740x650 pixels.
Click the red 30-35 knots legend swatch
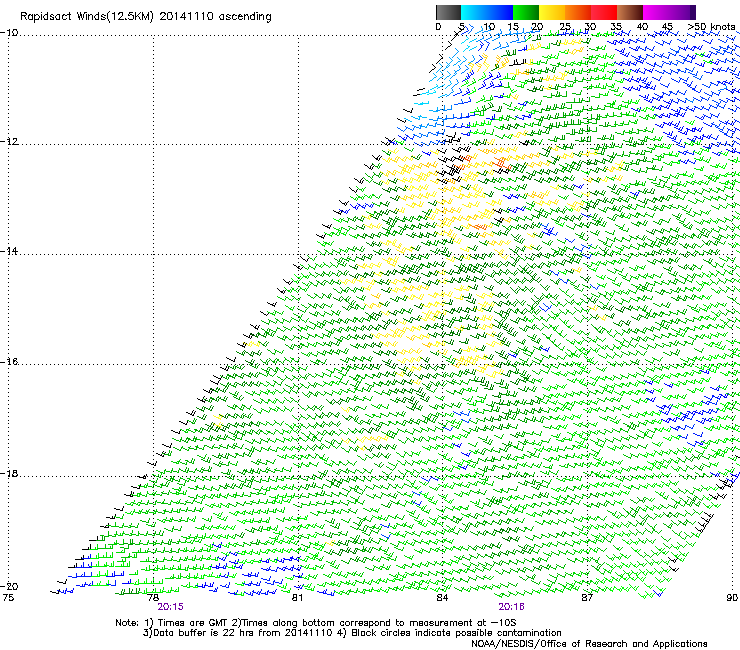click(604, 12)
